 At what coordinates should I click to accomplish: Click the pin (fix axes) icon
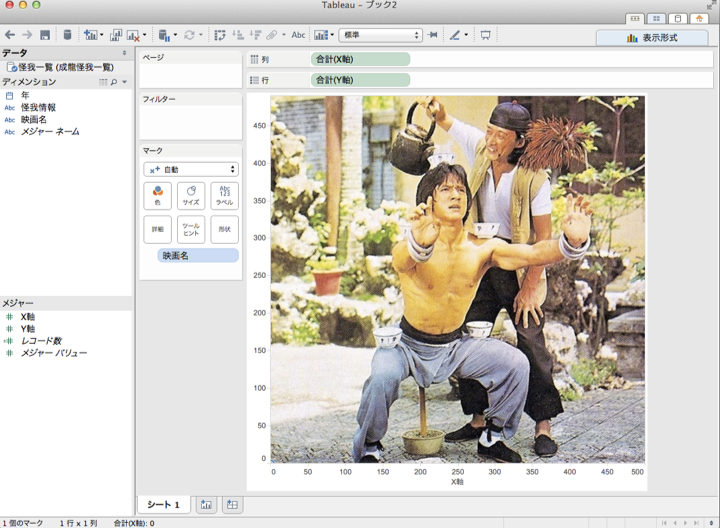433,35
